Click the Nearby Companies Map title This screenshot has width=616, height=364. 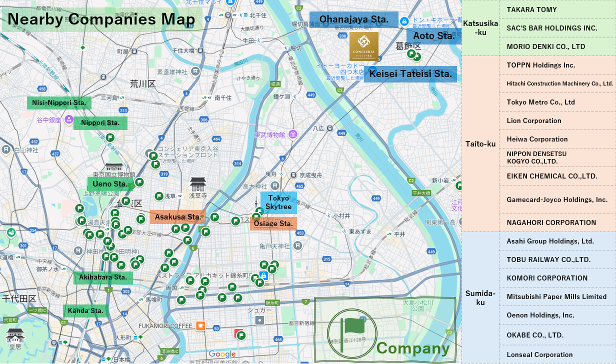[x=101, y=19]
